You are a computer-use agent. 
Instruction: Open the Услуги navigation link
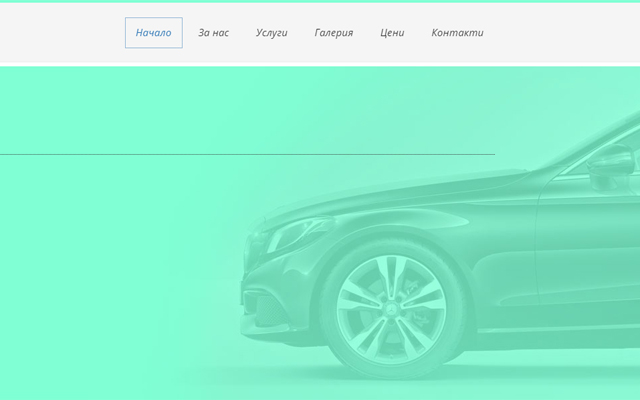point(271,33)
